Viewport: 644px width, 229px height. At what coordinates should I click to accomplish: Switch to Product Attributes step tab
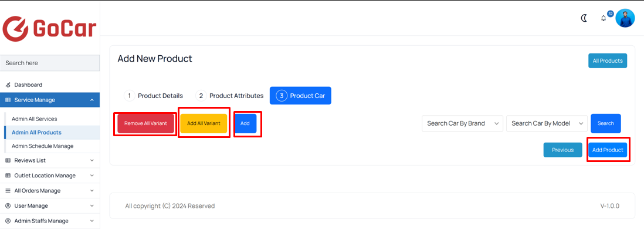point(229,96)
